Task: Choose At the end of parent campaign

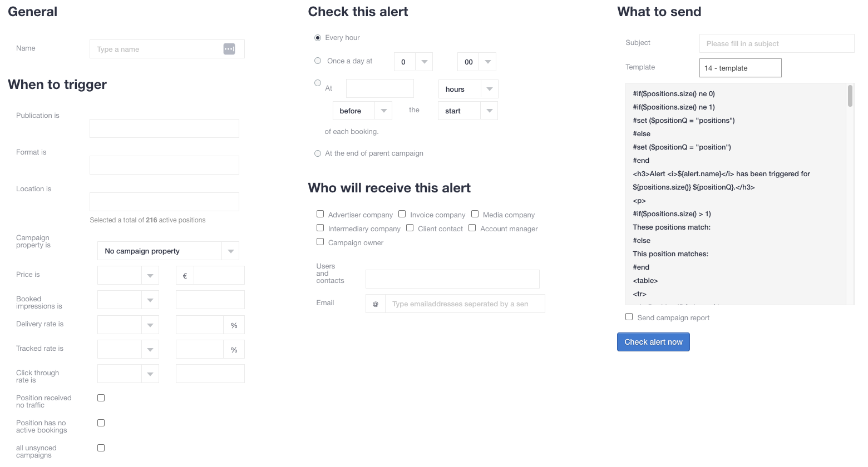Action: click(318, 153)
